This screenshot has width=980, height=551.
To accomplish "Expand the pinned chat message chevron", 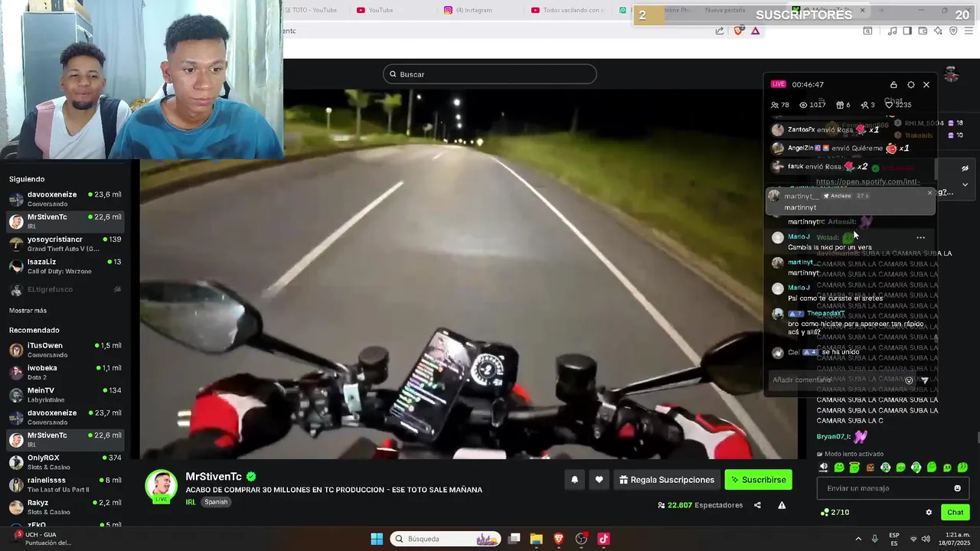I will point(965,184).
